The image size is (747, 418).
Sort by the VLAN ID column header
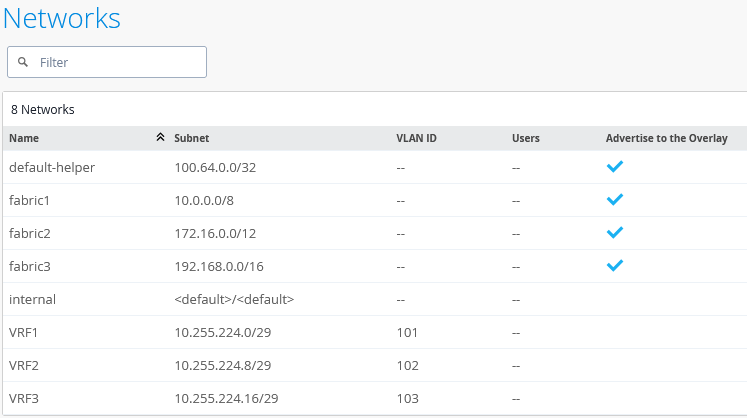tap(416, 138)
